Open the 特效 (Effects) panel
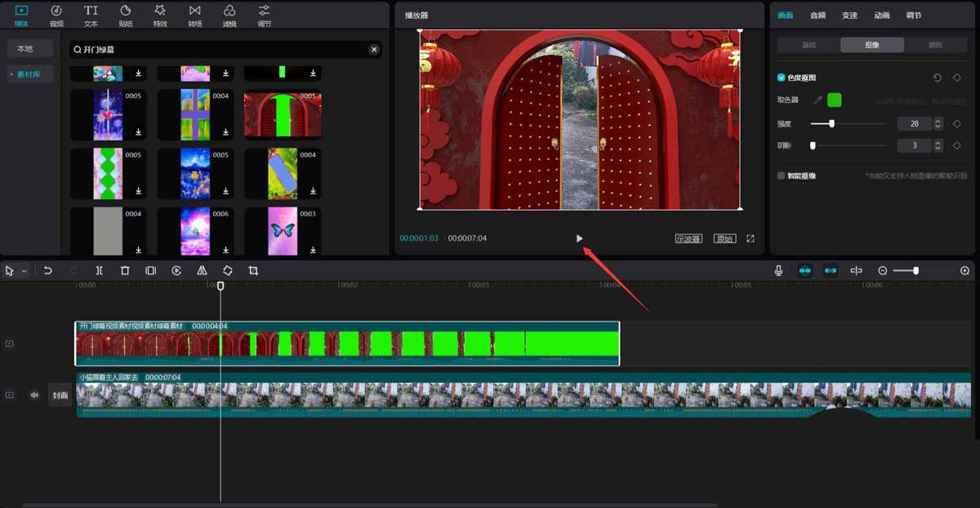Viewport: 980px width, 508px height. click(x=159, y=16)
